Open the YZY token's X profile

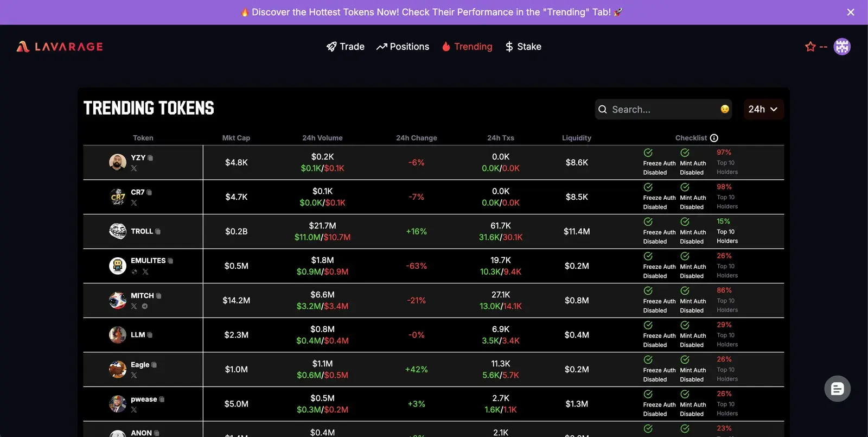tap(134, 168)
